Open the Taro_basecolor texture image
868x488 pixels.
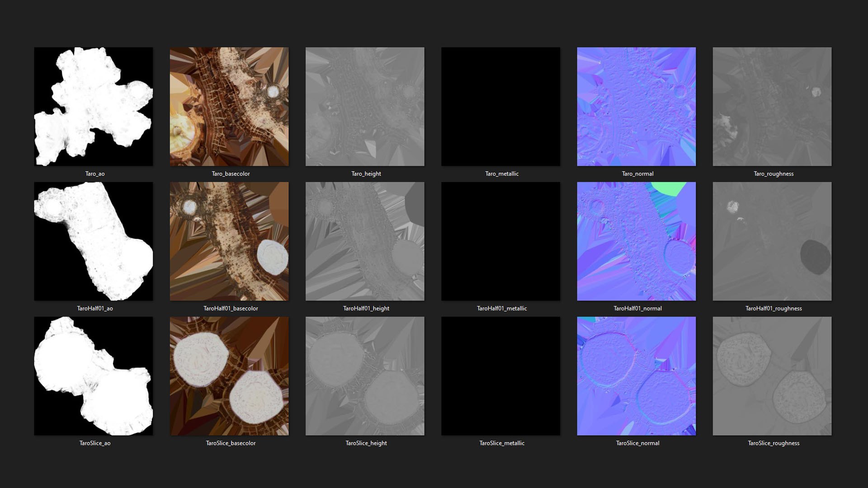point(229,106)
